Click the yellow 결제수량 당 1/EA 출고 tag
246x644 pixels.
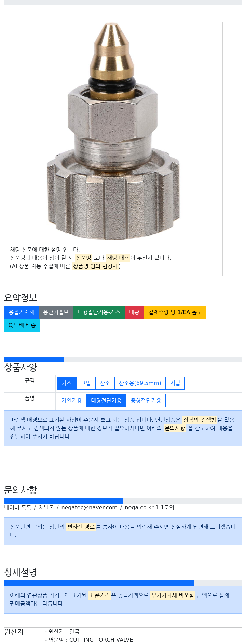pyautogui.click(x=175, y=312)
